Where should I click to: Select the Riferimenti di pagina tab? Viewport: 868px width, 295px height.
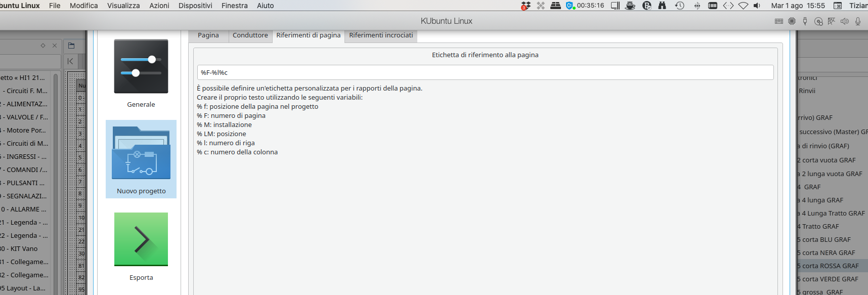(309, 35)
